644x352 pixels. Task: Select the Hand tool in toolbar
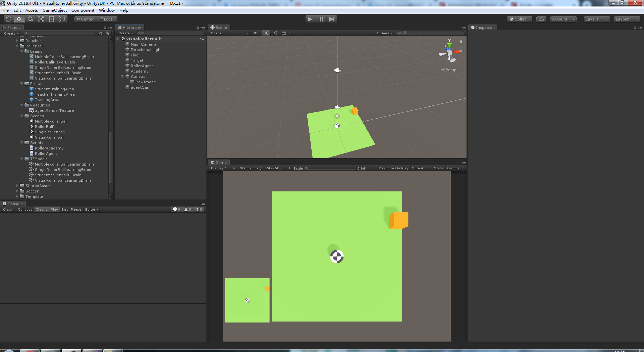(8, 19)
